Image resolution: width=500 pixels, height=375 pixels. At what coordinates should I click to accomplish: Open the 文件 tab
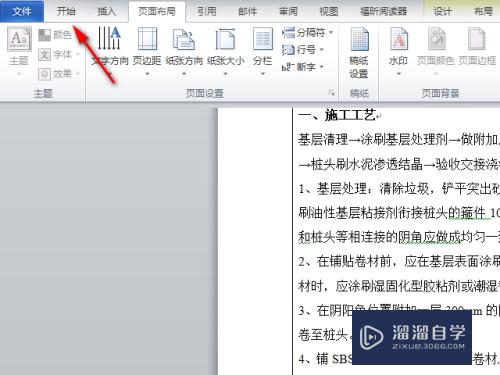tap(22, 11)
